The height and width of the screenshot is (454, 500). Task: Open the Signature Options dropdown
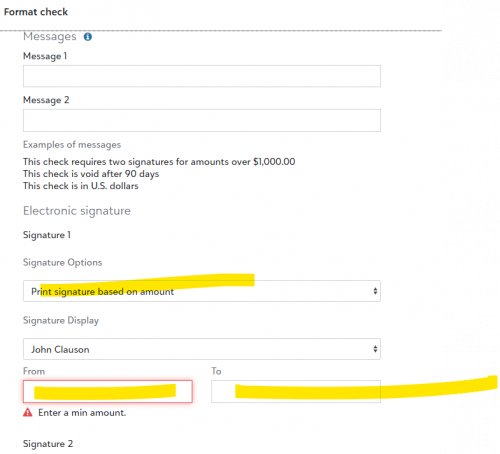tap(202, 291)
